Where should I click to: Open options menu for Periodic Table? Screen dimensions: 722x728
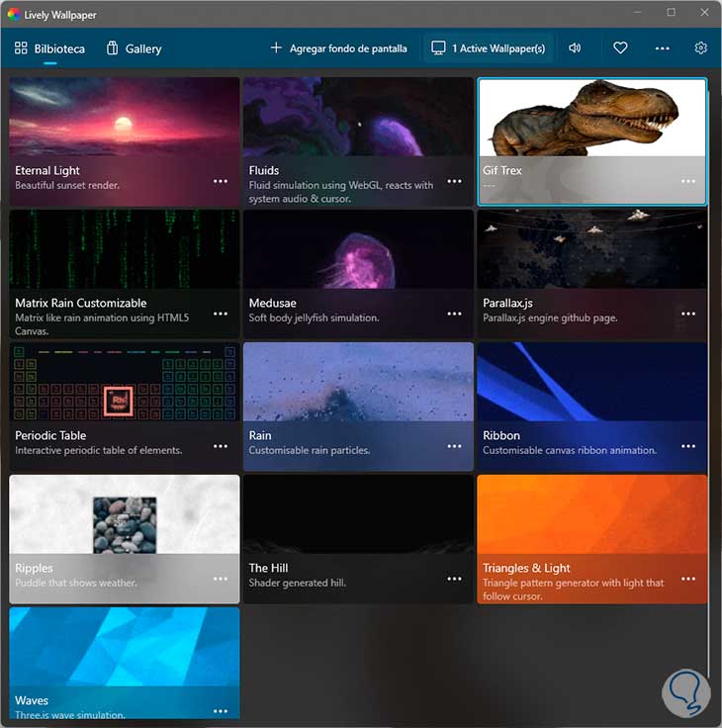point(221,446)
